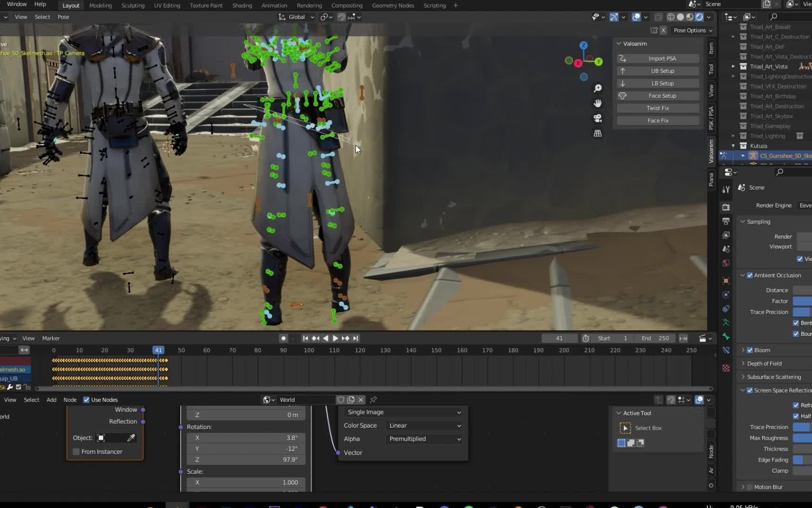The height and width of the screenshot is (508, 812).
Task: Toggle camera view with the camera gizmo
Action: pyautogui.click(x=598, y=118)
